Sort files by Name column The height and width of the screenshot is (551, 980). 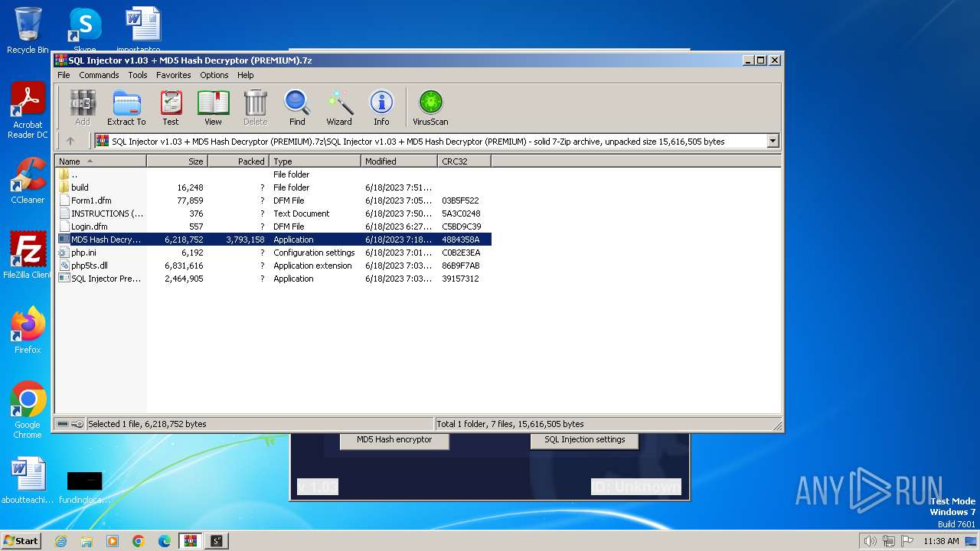100,161
